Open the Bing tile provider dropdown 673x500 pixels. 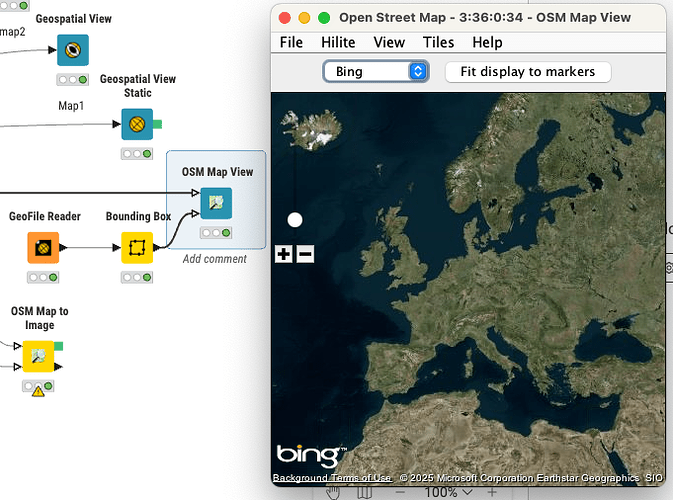pos(376,72)
